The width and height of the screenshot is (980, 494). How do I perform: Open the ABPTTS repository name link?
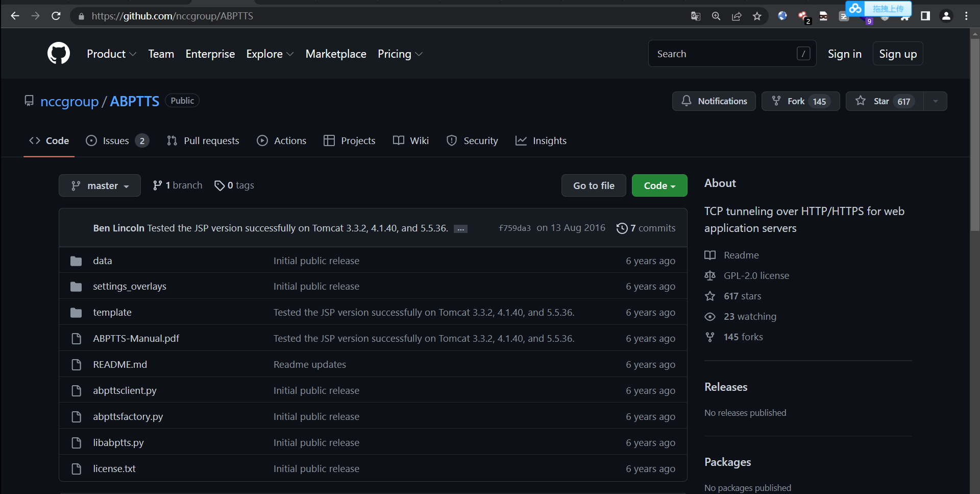coord(135,101)
